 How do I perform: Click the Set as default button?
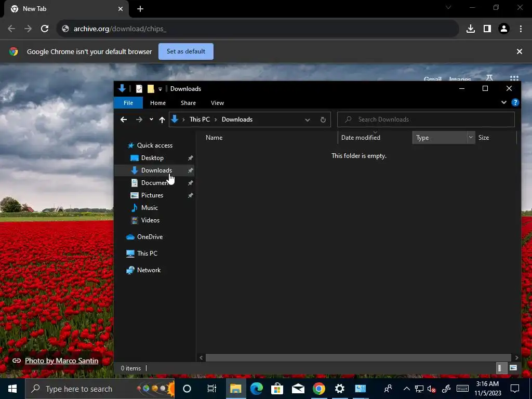186,51
